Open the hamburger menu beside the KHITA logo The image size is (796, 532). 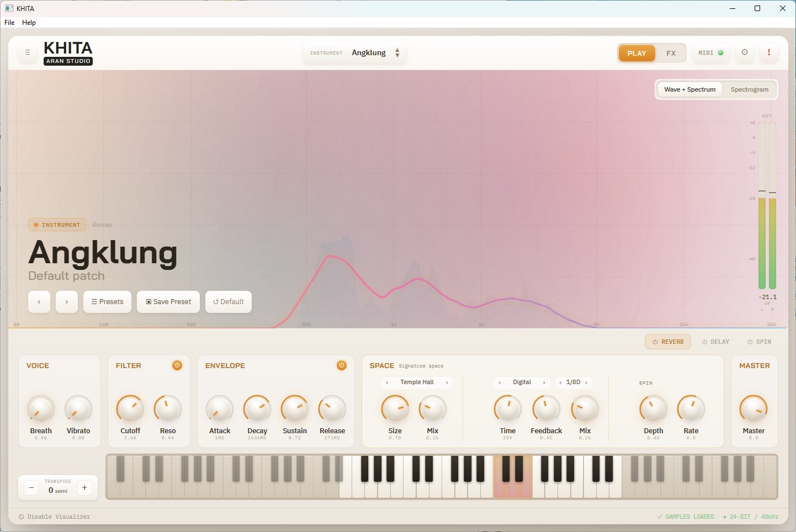28,52
